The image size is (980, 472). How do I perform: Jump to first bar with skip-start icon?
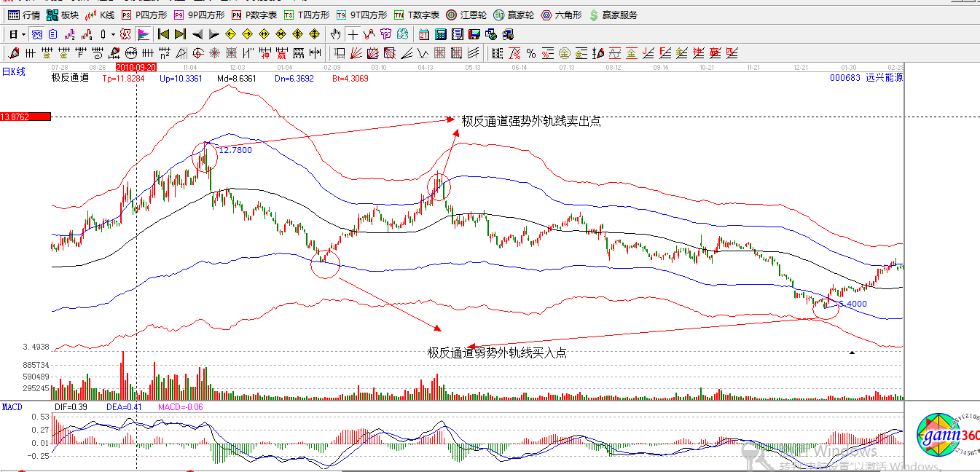click(x=163, y=34)
